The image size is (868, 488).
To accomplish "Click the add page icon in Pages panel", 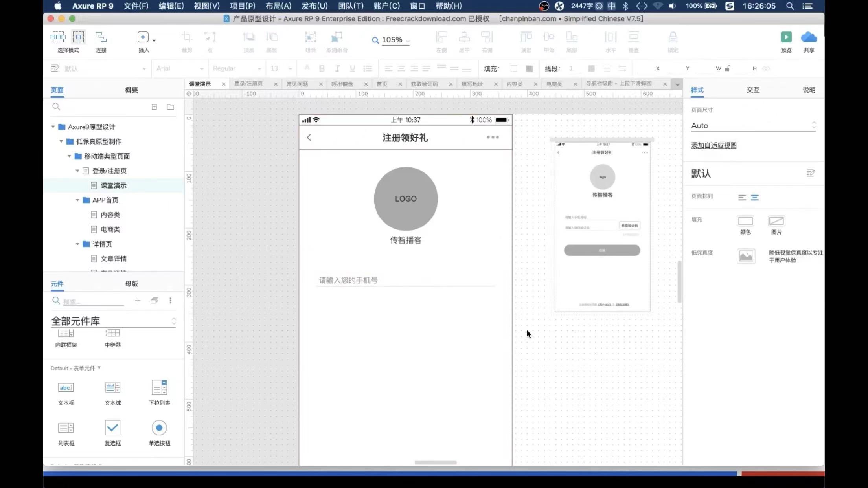I will 154,107.
